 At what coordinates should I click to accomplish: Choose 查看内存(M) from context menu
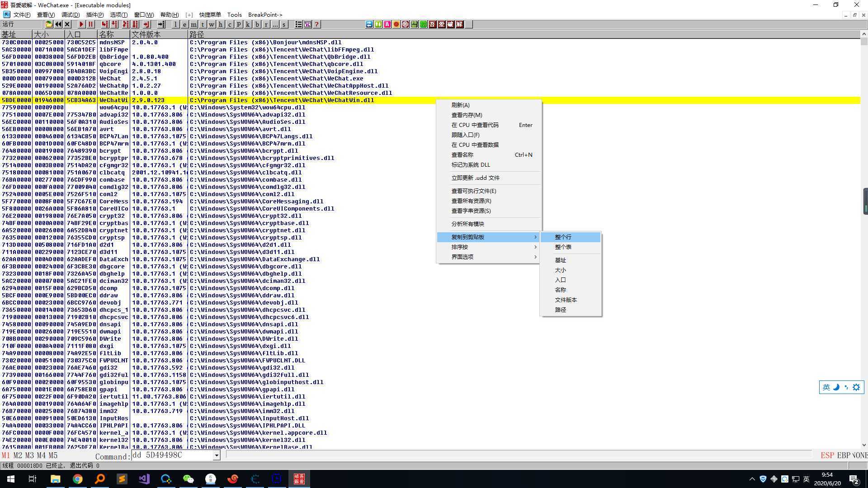489,115
